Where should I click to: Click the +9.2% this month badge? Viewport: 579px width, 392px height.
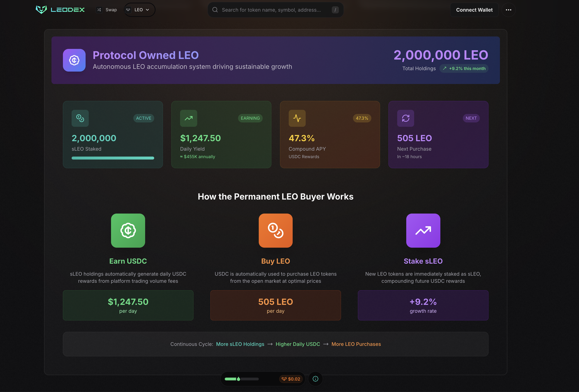tap(464, 68)
